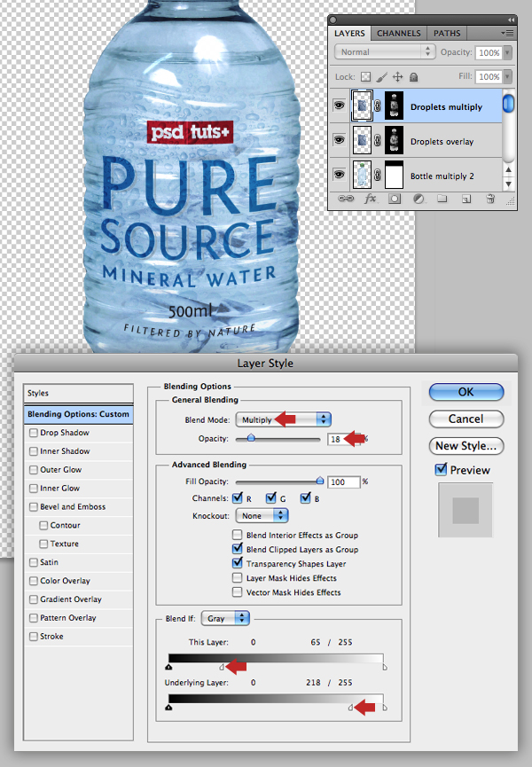Open the layer Fill 100% arrow
Image resolution: width=532 pixels, height=767 pixels.
tap(507, 76)
